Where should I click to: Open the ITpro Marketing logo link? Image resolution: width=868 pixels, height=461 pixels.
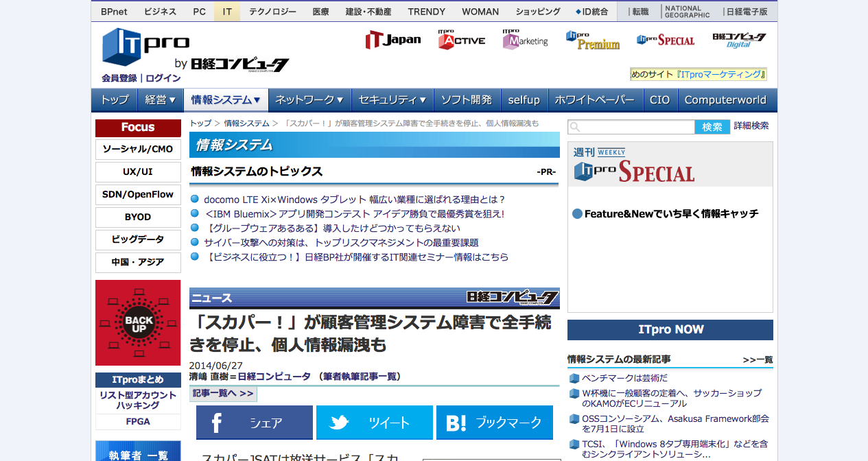tap(525, 39)
